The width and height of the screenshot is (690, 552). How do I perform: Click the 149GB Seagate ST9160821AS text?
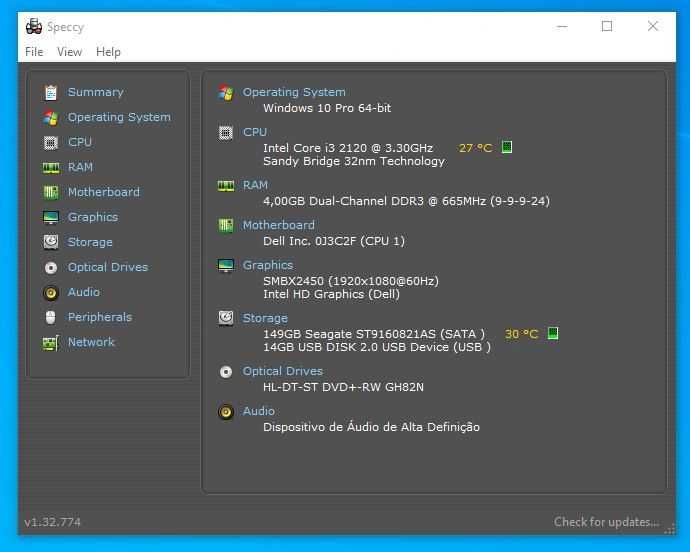click(374, 334)
